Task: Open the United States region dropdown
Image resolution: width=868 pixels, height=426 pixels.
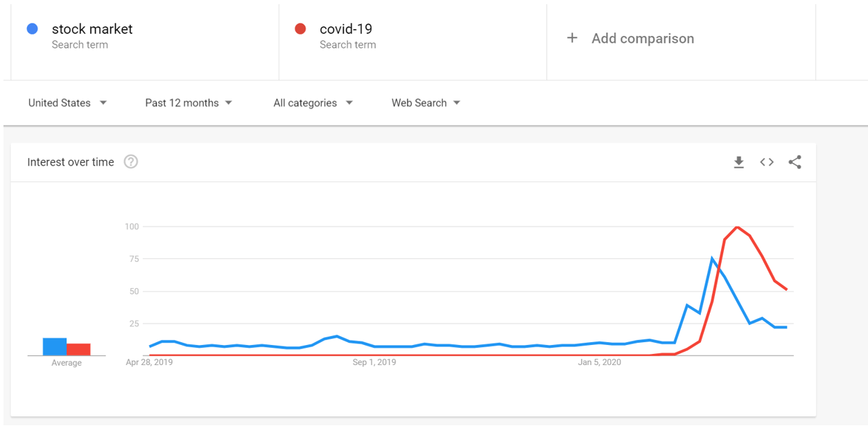Action: click(67, 103)
